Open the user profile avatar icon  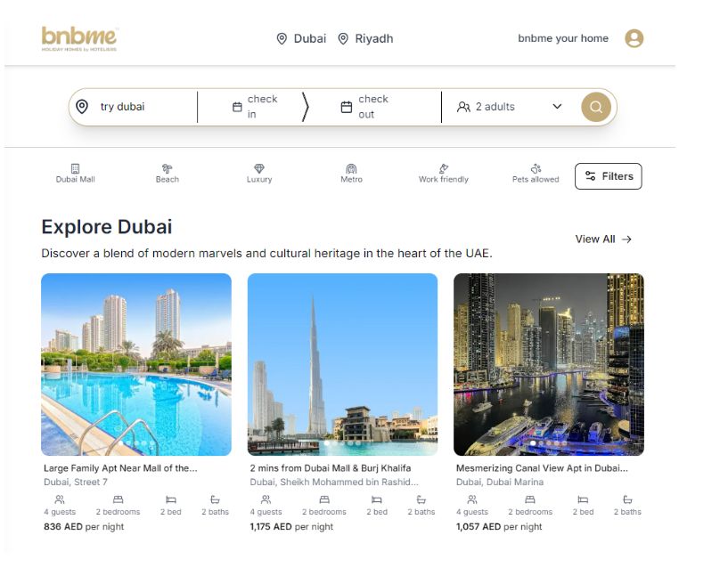(x=634, y=38)
